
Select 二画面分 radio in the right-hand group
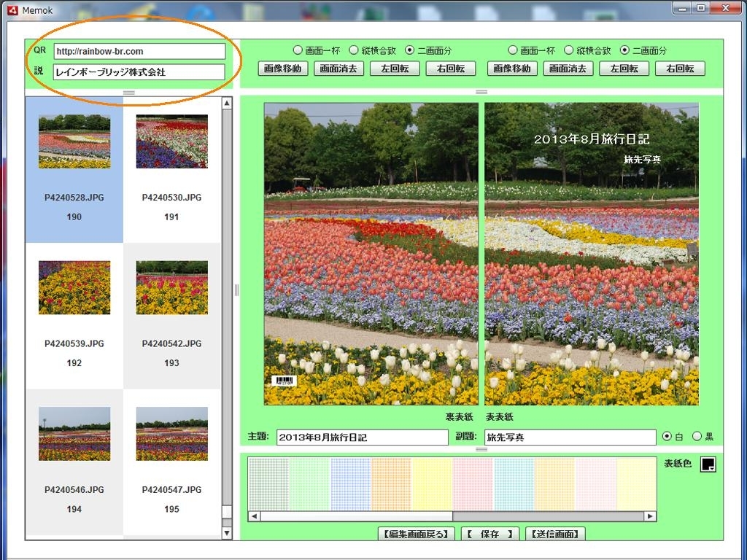[624, 50]
